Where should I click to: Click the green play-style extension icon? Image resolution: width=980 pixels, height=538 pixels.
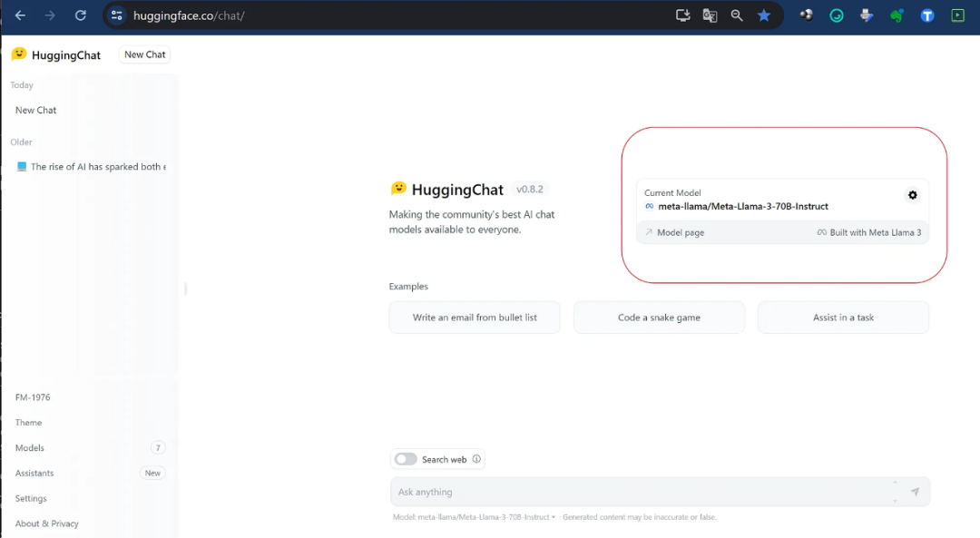point(957,15)
